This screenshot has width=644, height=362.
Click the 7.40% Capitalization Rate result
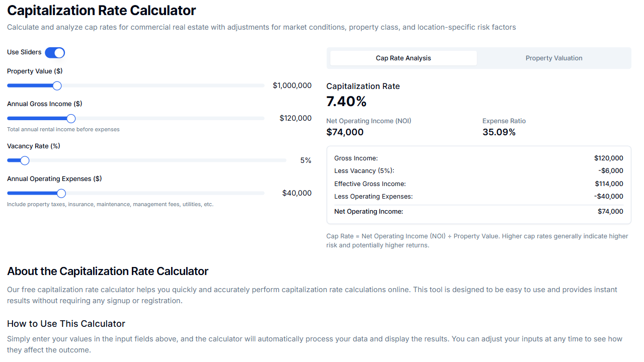click(x=347, y=101)
